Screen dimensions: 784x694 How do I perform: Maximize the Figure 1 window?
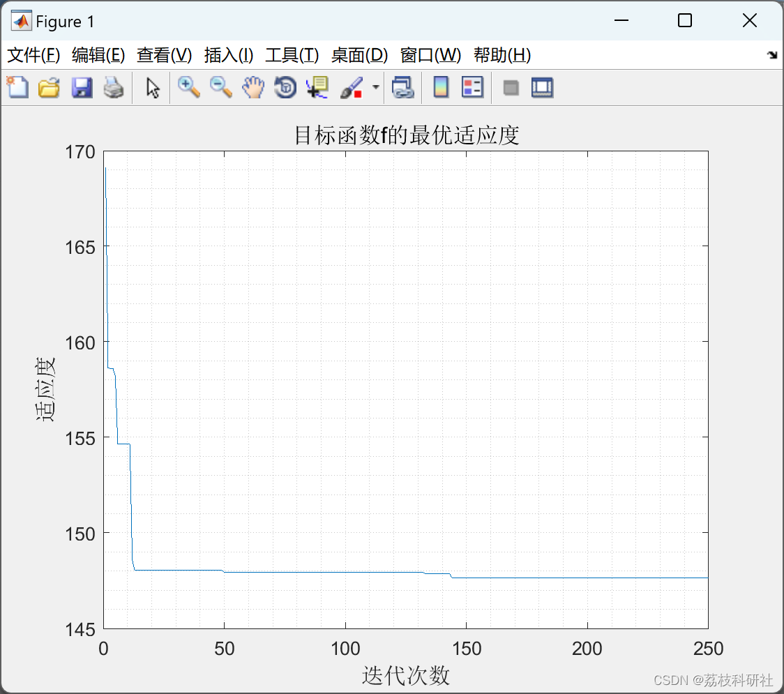[x=685, y=20]
